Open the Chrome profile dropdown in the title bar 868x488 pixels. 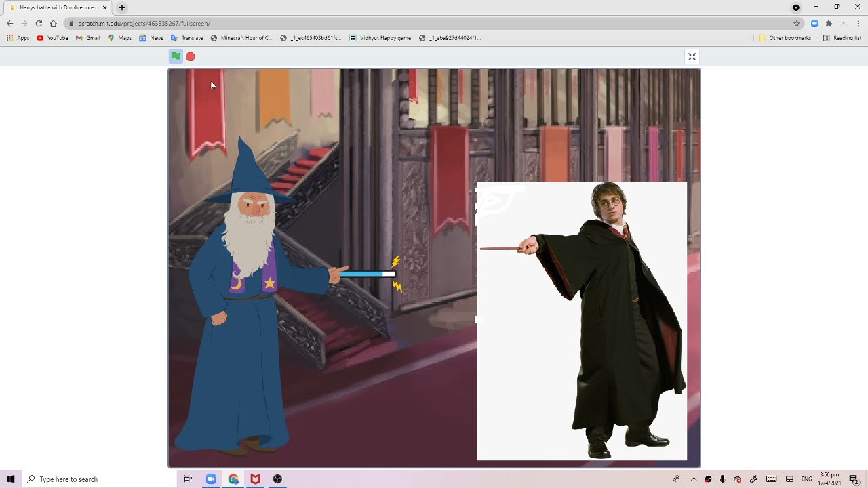point(796,7)
